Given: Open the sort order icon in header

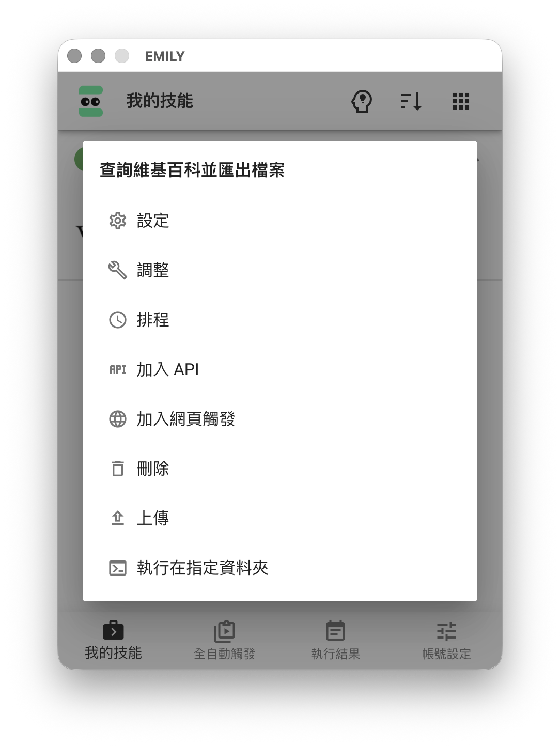Looking at the screenshot, I should pos(411,101).
